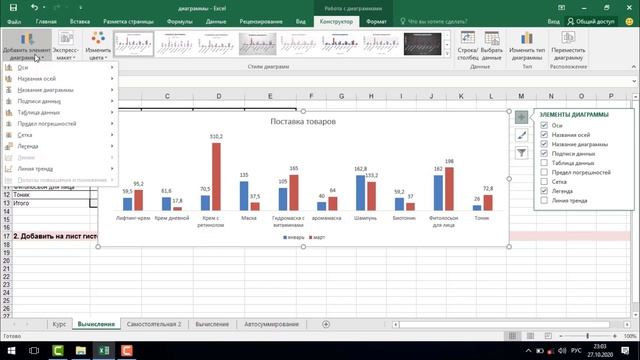Click the Добавить элемент диаграммы button
Viewport: 640px width, 360px height.
pyautogui.click(x=27, y=46)
